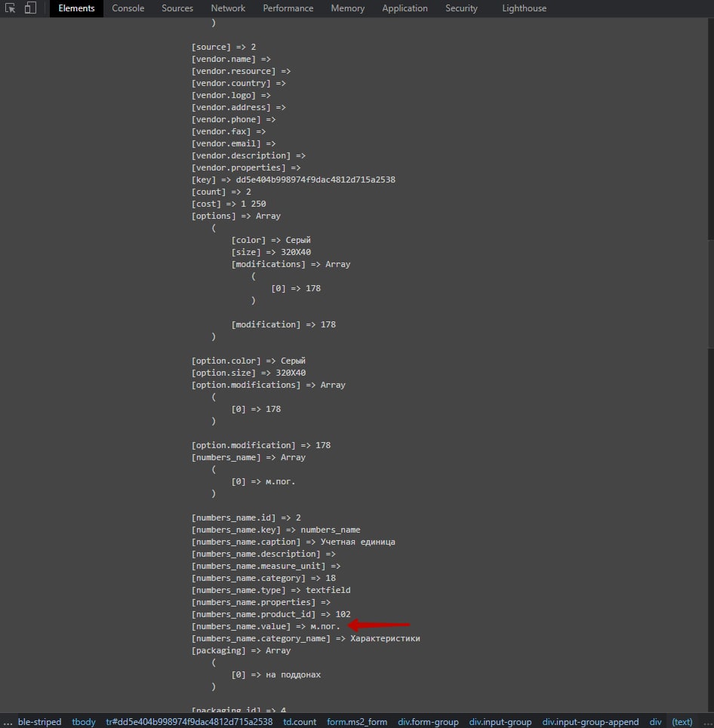Click the [option.color] => Серый line
The width and height of the screenshot is (714, 728).
click(x=248, y=361)
